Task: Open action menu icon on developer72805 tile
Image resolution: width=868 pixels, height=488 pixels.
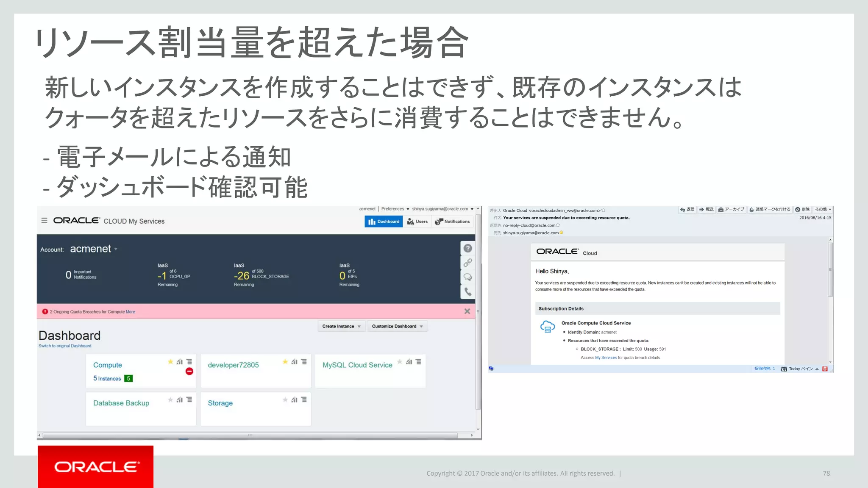Action: (x=304, y=362)
